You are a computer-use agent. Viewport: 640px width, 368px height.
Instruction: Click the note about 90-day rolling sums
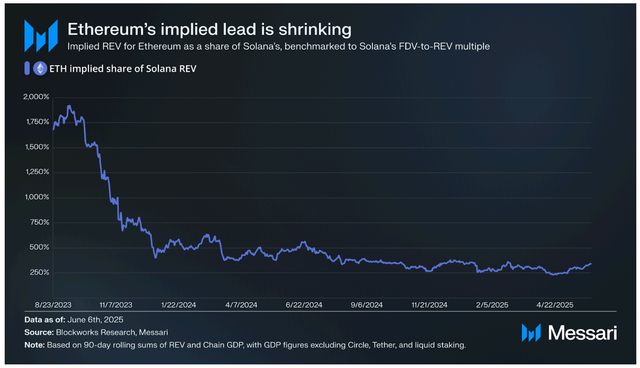click(x=245, y=345)
